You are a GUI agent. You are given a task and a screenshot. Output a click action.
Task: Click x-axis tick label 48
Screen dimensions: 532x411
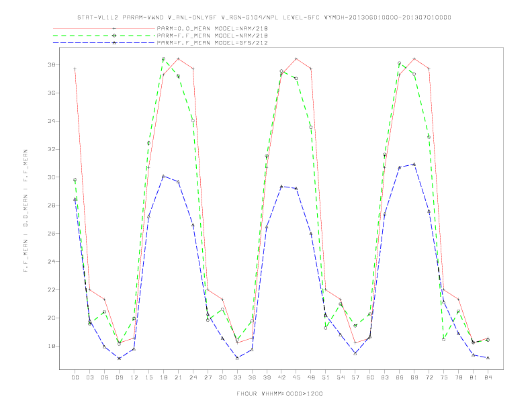click(311, 377)
